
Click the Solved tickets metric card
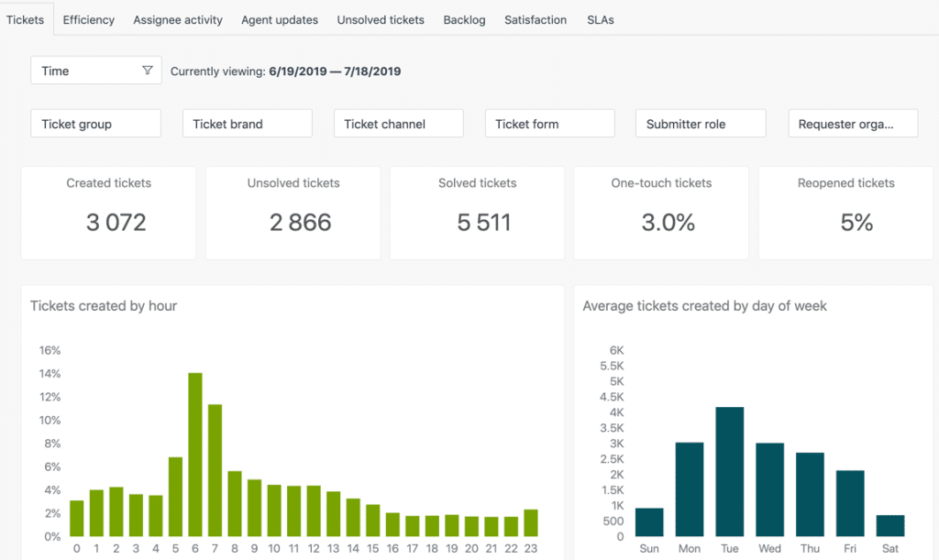(x=477, y=212)
